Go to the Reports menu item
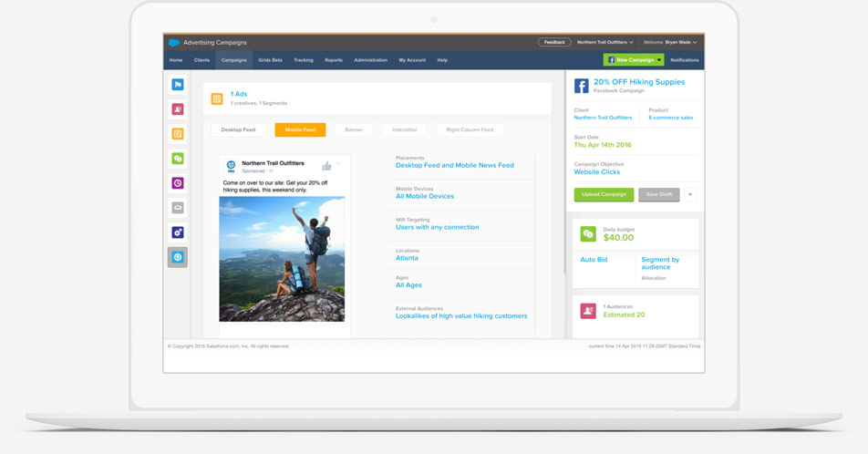 click(334, 60)
